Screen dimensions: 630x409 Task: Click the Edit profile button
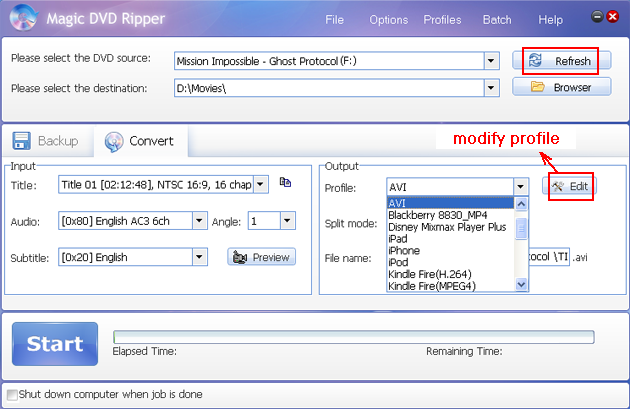tap(569, 186)
